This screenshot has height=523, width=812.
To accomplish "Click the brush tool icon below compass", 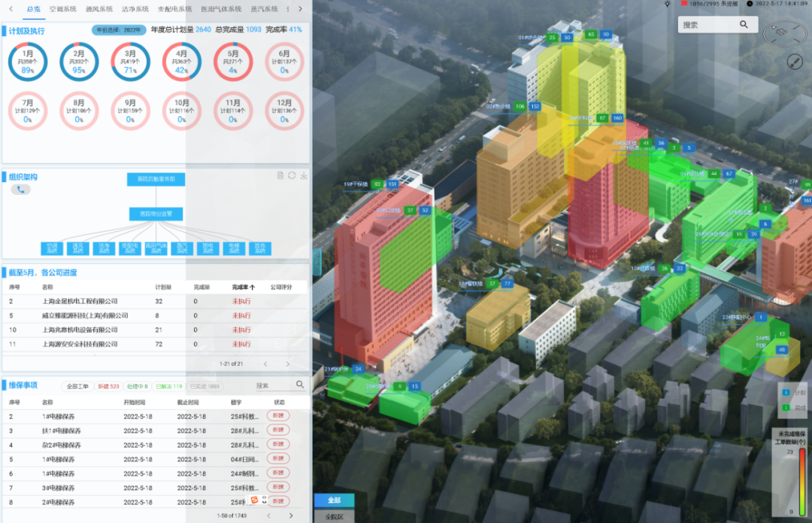I will pyautogui.click(x=795, y=62).
